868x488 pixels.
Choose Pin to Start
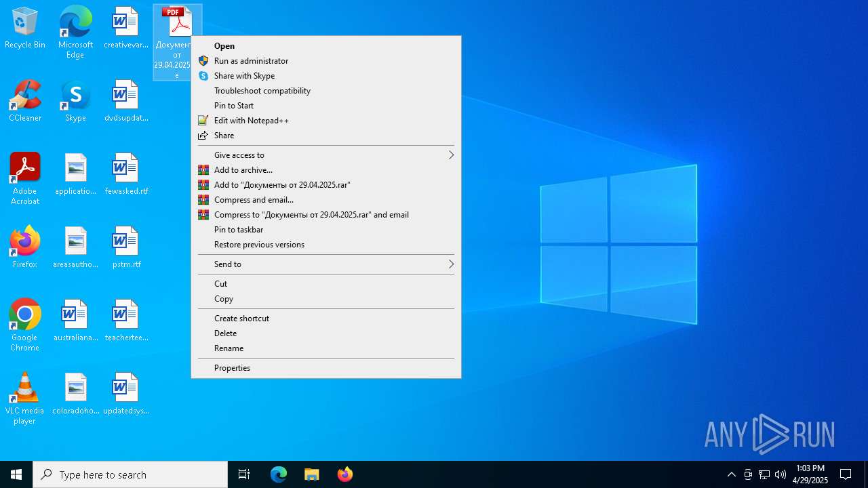pos(326,106)
